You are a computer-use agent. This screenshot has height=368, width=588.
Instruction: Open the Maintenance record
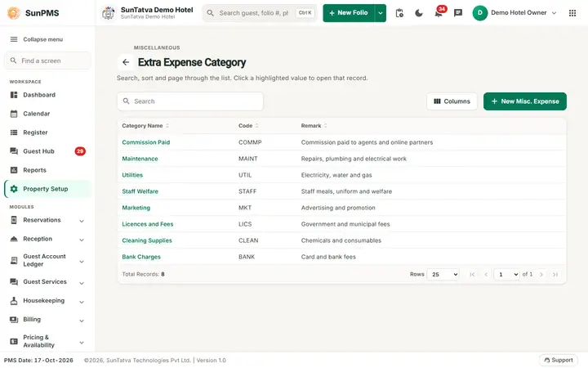tap(140, 159)
